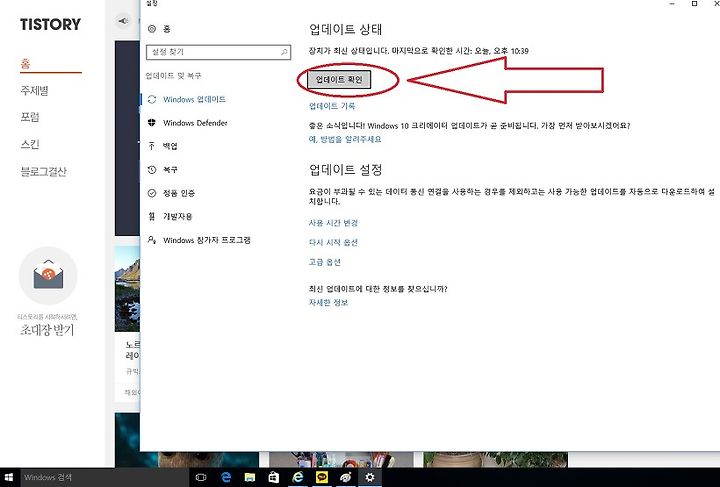Viewport: 720px width, 487px height.
Task: Click the 업데이트 및 복구 section label
Action: pos(173,76)
